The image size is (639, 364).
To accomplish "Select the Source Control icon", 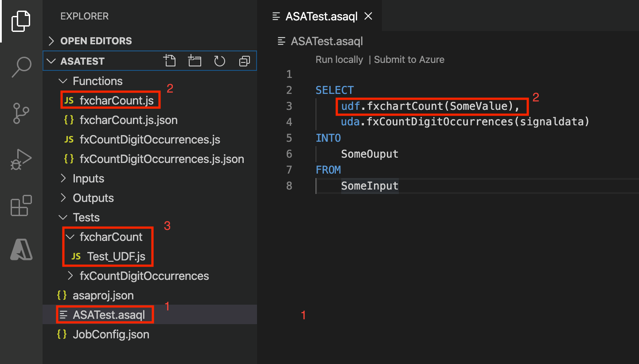I will pos(21,113).
